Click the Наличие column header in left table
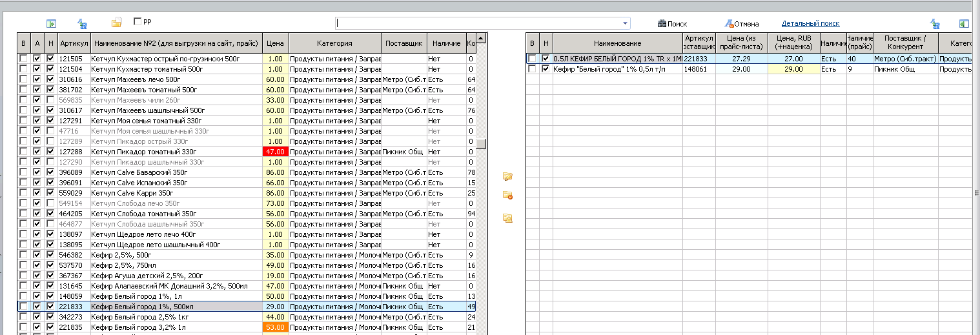 [x=445, y=43]
